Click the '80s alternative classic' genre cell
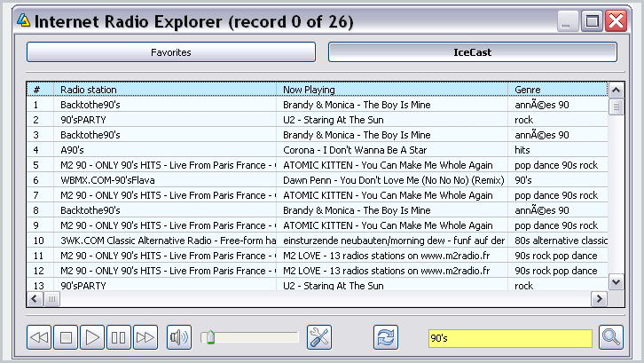This screenshot has height=363, width=644. point(558,241)
